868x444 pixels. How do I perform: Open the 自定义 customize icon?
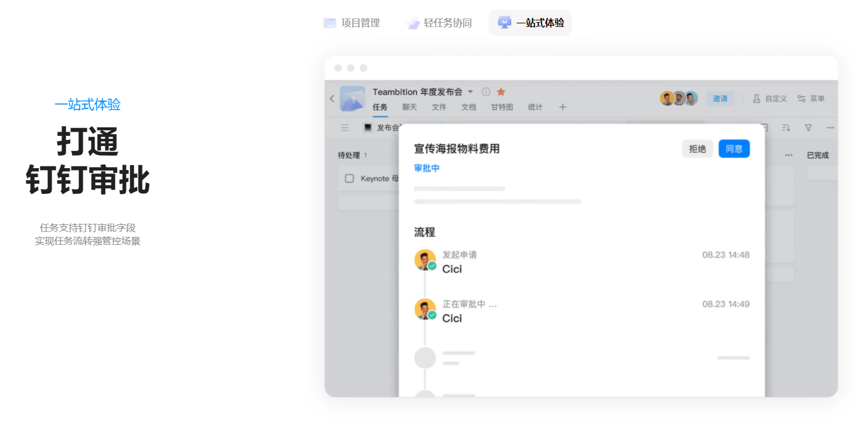point(757,99)
